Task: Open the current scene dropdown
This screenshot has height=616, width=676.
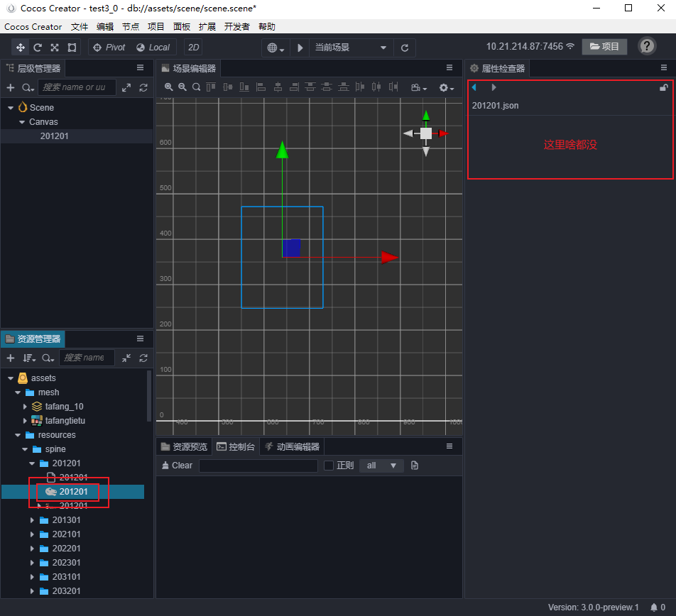Action: (x=351, y=48)
